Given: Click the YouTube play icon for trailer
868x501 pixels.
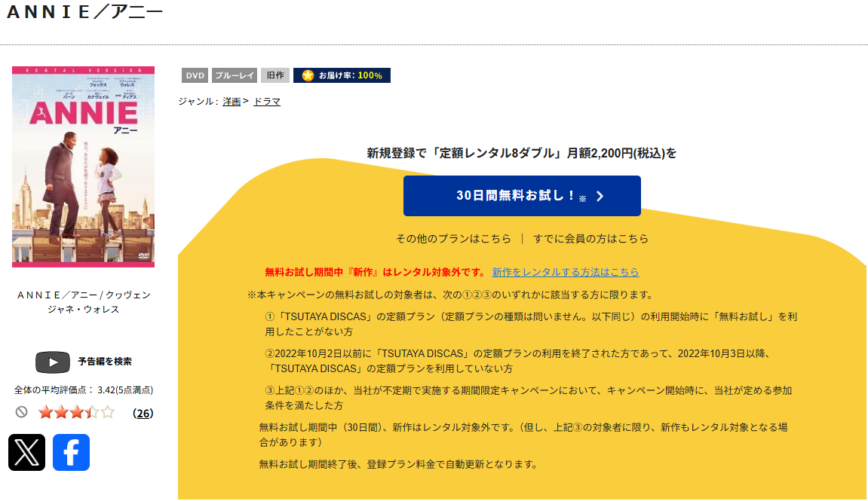Looking at the screenshot, I should pos(53,362).
